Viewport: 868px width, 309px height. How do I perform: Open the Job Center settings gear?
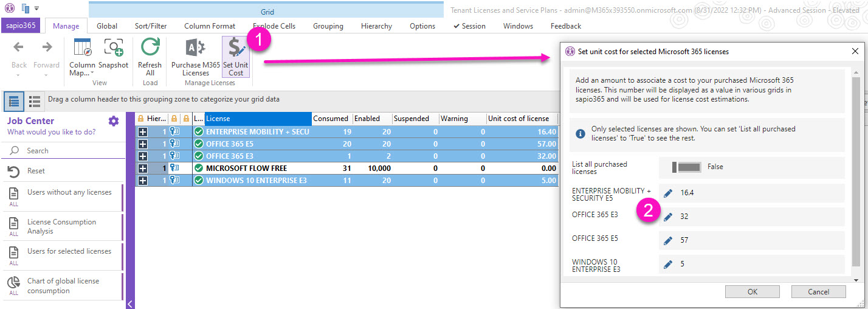click(x=114, y=121)
